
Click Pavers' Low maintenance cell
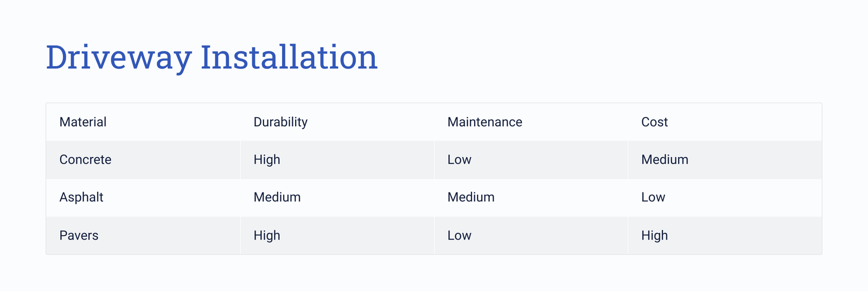pyautogui.click(x=531, y=236)
